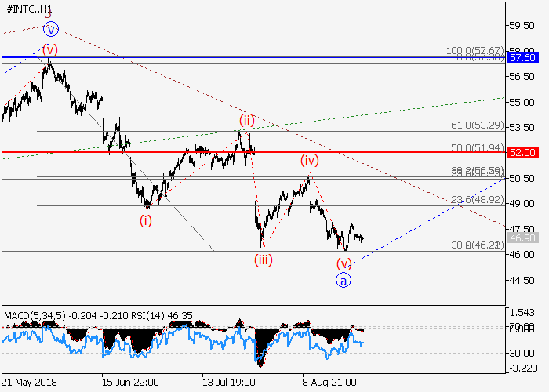Click the circled blue 'a' wave marker
Screen dimensions: 549x392
[344, 279]
